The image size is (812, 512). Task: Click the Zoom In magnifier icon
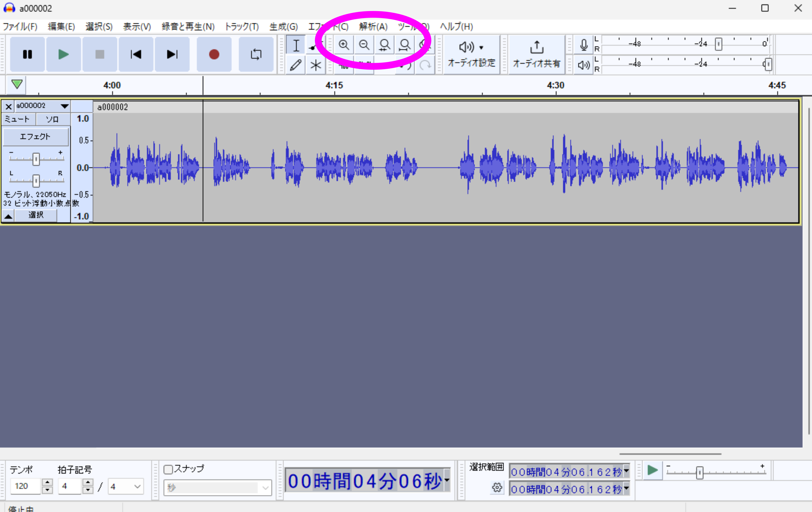pyautogui.click(x=344, y=45)
